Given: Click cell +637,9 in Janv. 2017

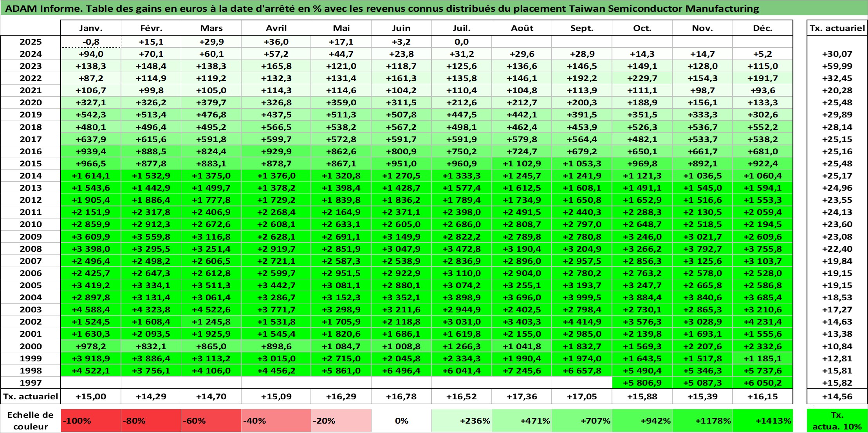Looking at the screenshot, I should click(91, 139).
